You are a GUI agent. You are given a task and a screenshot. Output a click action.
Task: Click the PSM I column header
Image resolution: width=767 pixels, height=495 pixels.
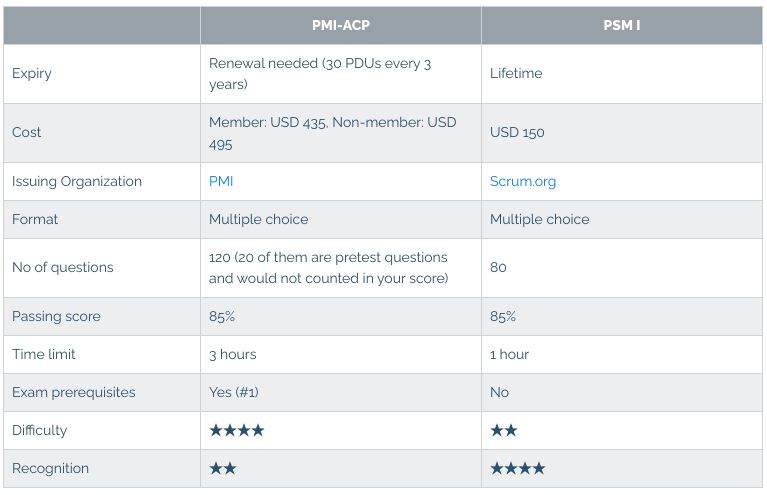[x=622, y=25]
